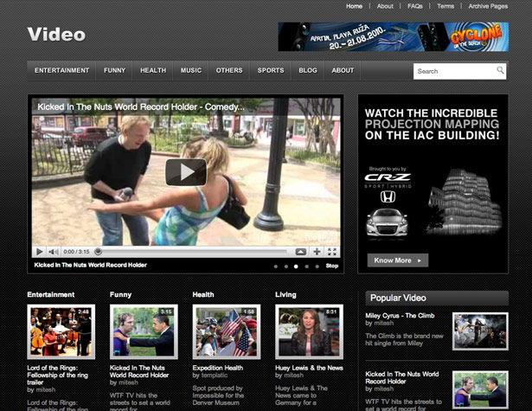The width and height of the screenshot is (532, 411).
Task: Open the About link in top links
Action: coord(385,6)
